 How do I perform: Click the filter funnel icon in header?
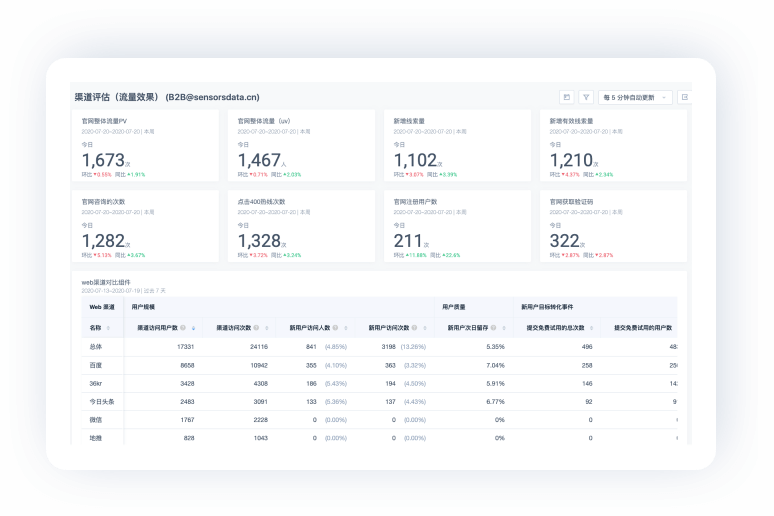point(586,97)
